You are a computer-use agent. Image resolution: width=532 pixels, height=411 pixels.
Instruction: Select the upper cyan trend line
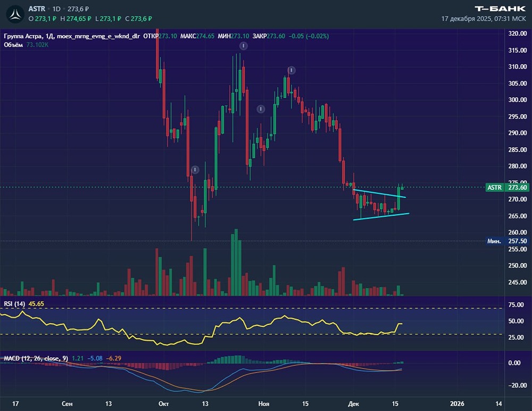(379, 194)
